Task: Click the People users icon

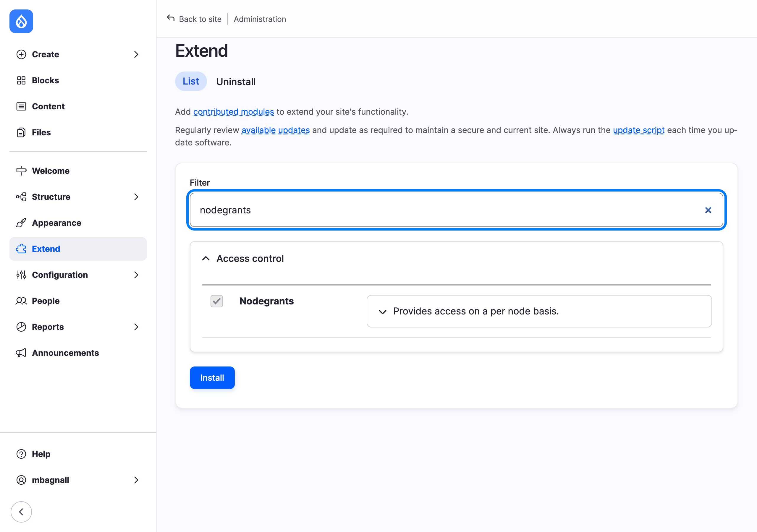Action: coord(21,301)
